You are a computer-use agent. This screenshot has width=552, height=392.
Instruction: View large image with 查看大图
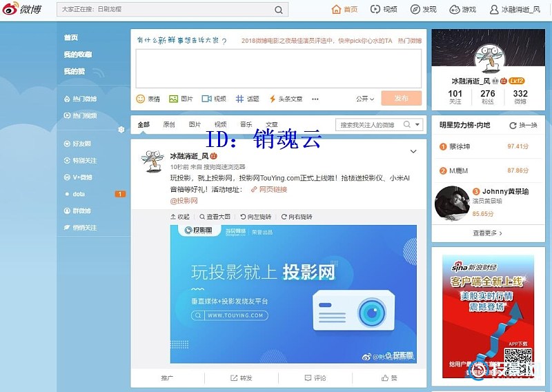(x=215, y=217)
